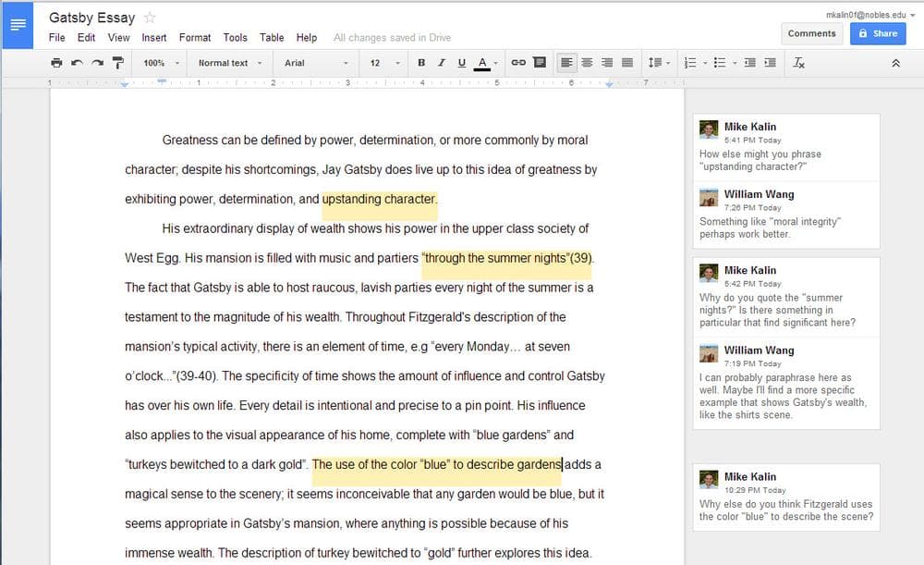
Task: Redo the last change
Action: 97,62
